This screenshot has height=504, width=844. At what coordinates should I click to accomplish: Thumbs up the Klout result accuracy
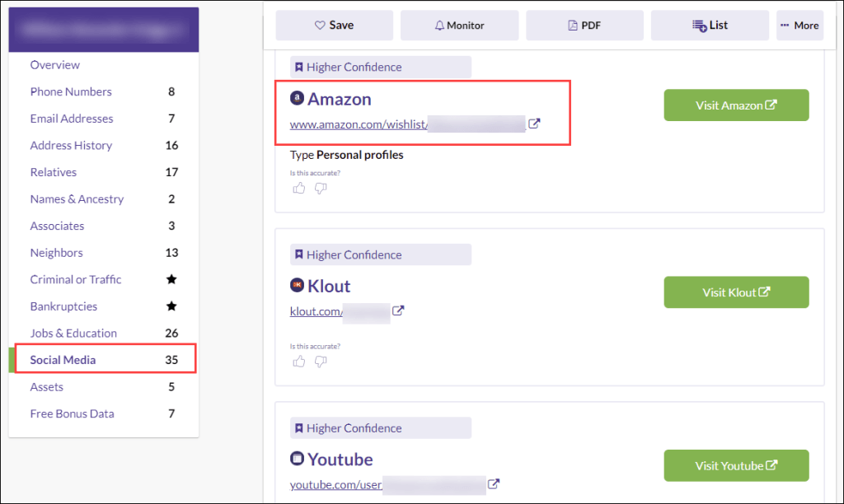(x=298, y=362)
